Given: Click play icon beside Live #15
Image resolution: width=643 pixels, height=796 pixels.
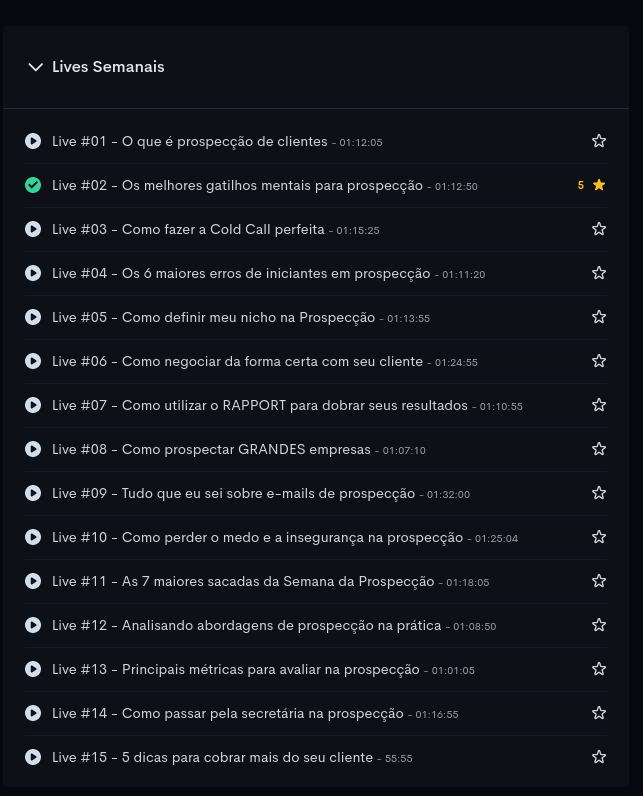Looking at the screenshot, I should (33, 757).
